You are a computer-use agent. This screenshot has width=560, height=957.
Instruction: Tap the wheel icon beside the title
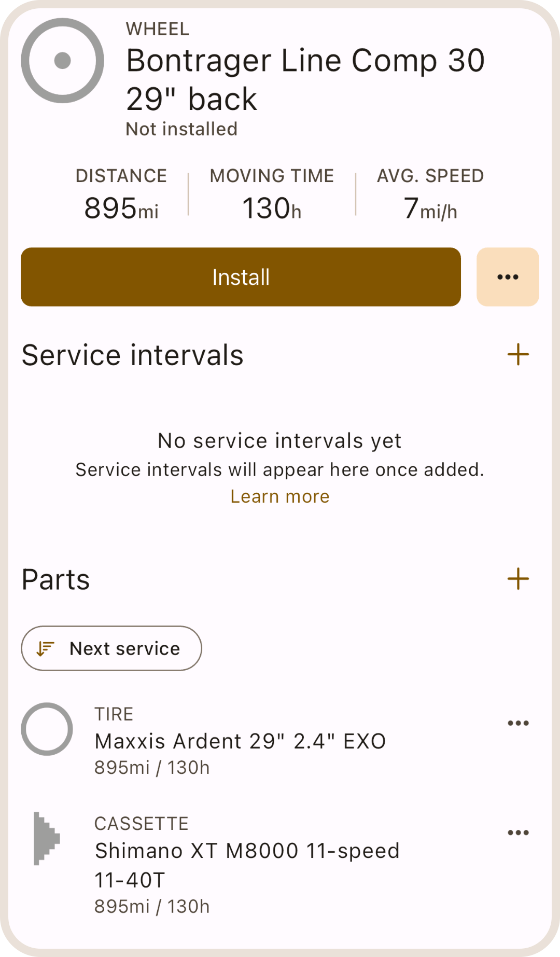tap(62, 61)
